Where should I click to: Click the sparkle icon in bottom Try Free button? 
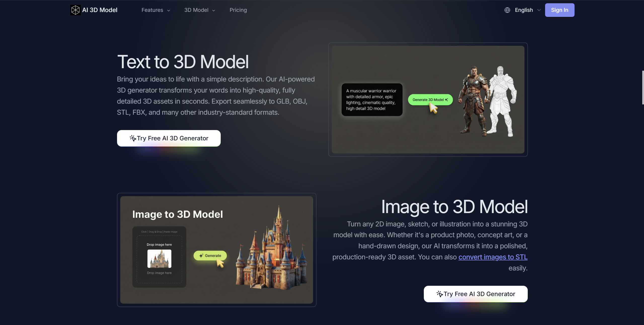click(x=439, y=294)
